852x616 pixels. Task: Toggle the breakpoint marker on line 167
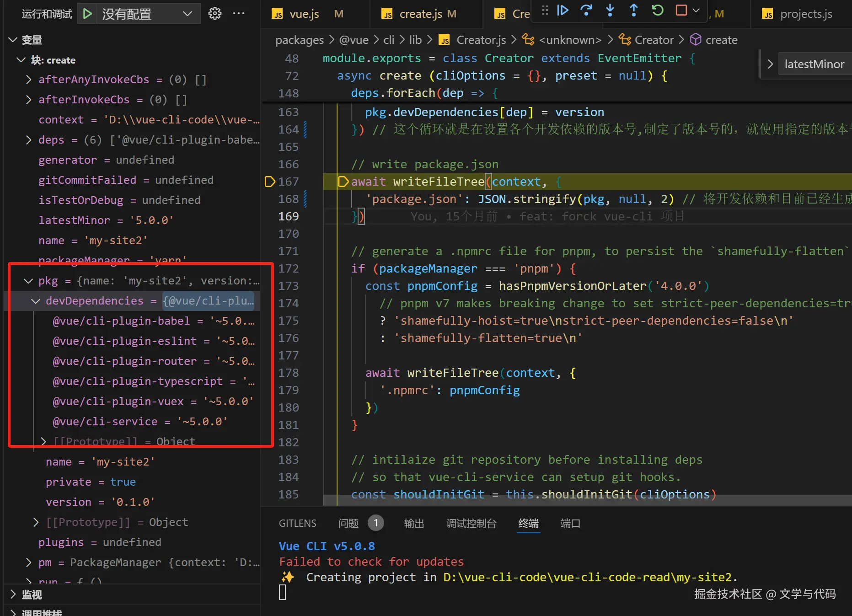[x=270, y=182]
